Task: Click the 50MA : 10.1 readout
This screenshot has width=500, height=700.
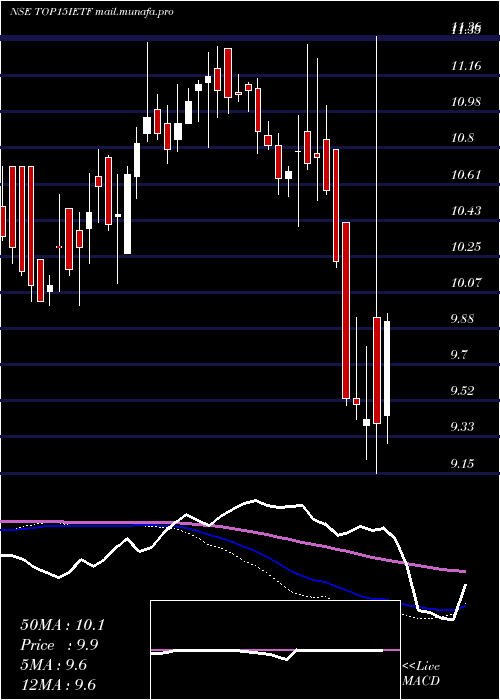Action: pos(62,625)
